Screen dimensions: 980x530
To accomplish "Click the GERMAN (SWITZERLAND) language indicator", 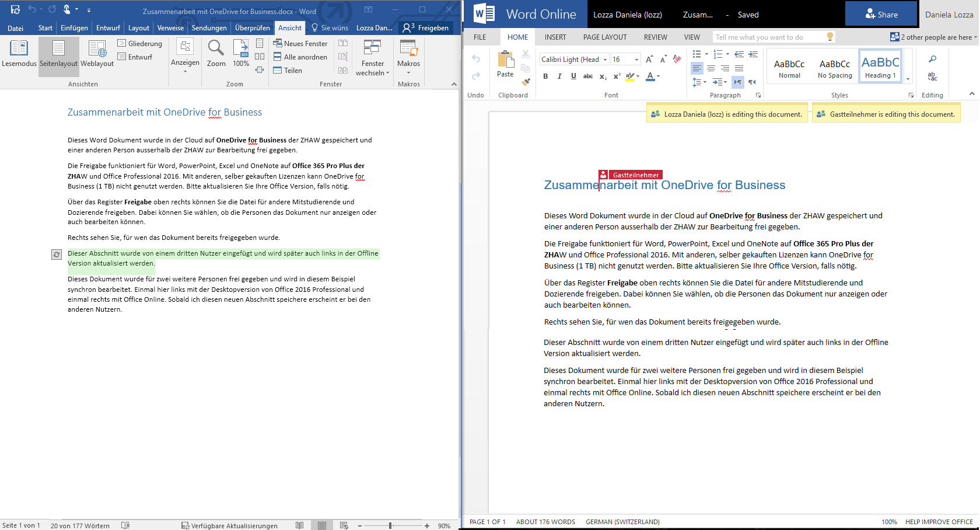I will point(623,522).
